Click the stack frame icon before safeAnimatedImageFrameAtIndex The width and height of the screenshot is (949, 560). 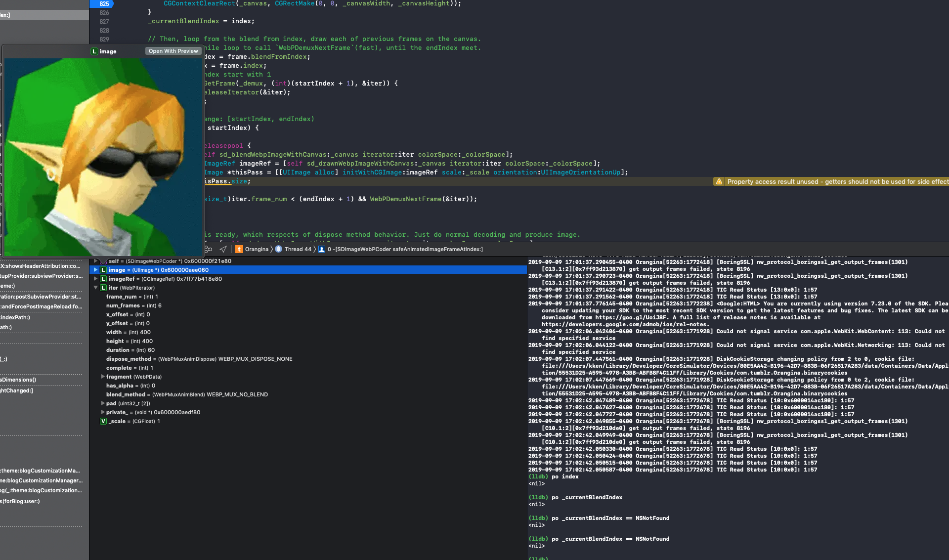[322, 249]
